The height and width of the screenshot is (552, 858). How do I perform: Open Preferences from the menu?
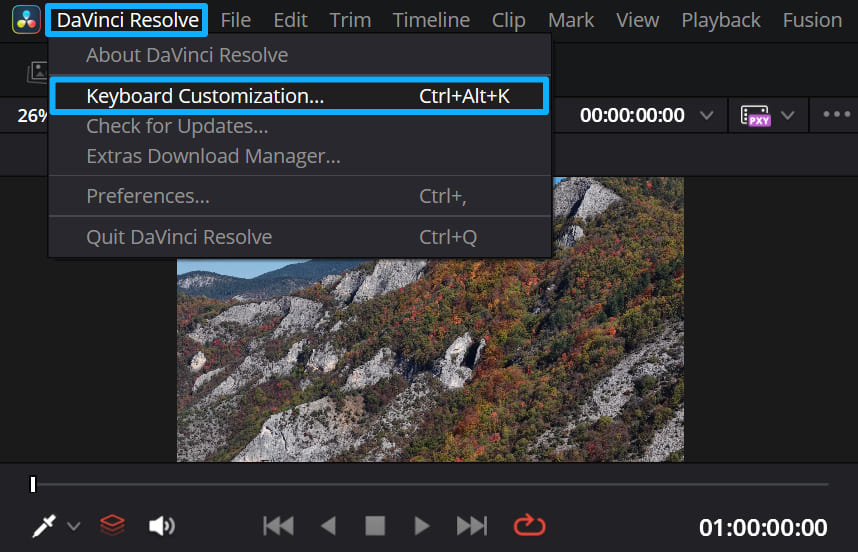[x=299, y=196]
